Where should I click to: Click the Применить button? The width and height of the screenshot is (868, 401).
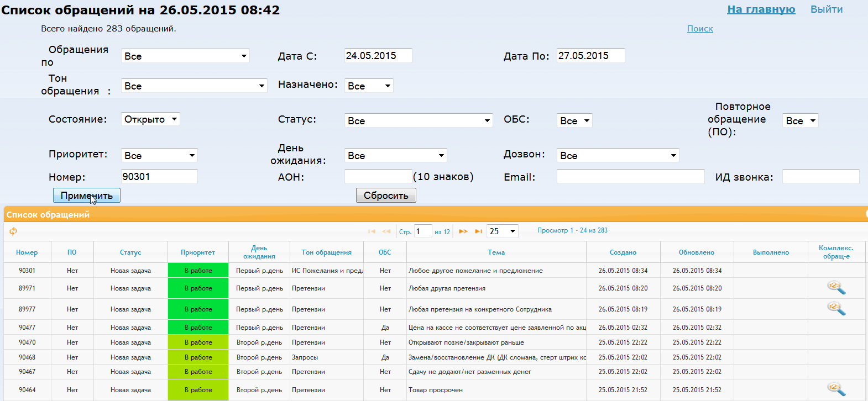tap(86, 196)
